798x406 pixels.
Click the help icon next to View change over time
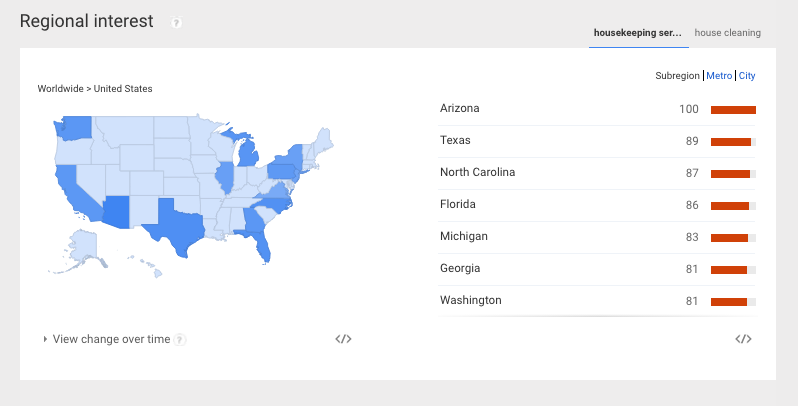pyautogui.click(x=180, y=340)
